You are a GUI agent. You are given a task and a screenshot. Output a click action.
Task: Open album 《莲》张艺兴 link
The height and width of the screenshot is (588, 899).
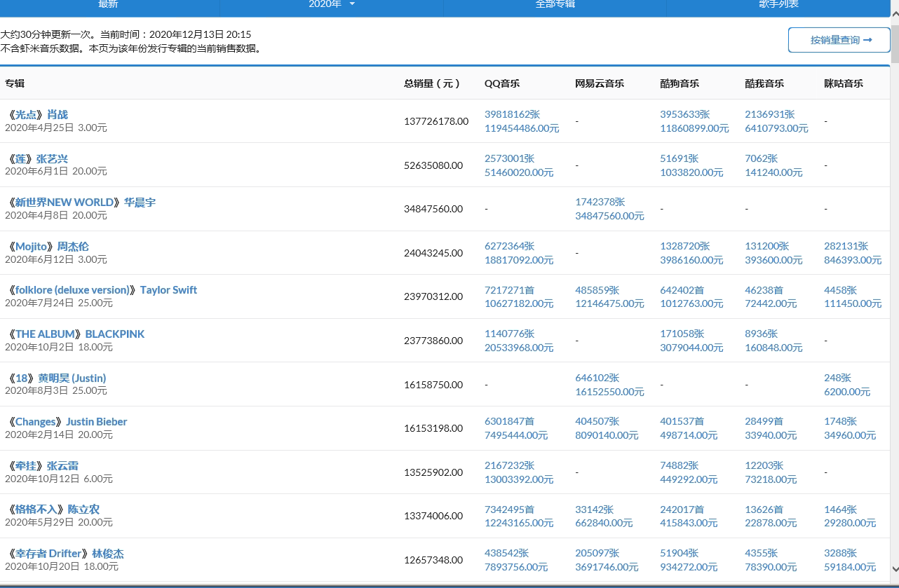pyautogui.click(x=36, y=158)
